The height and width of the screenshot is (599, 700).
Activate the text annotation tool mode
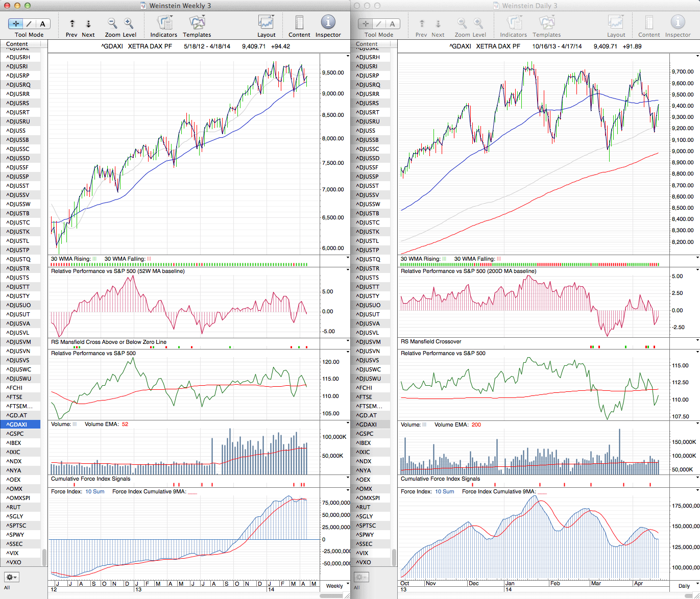click(x=43, y=24)
